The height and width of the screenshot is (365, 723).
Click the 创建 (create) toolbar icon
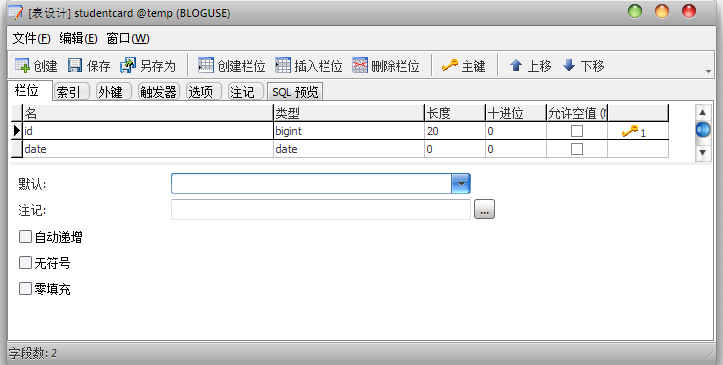(22, 65)
